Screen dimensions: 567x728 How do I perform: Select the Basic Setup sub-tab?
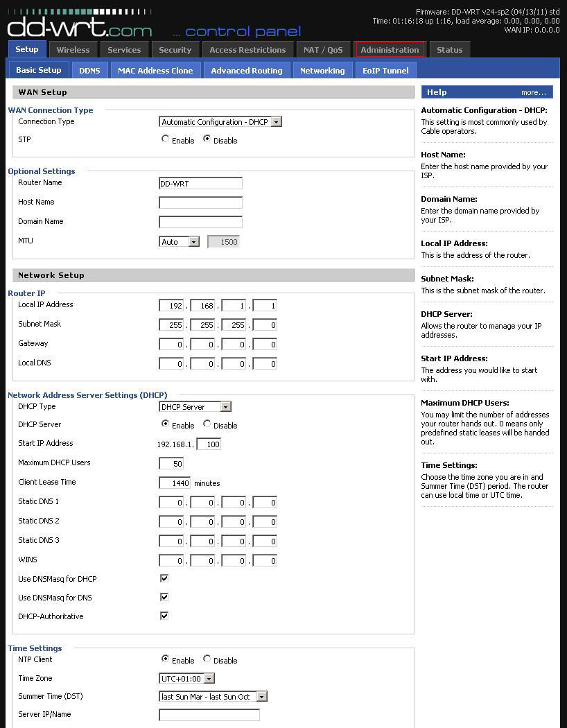click(39, 70)
